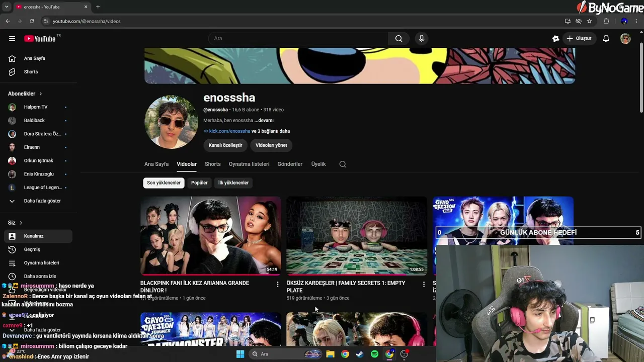Go to Orkun Işıtmak channel
This screenshot has width=644, height=362.
pos(38,161)
